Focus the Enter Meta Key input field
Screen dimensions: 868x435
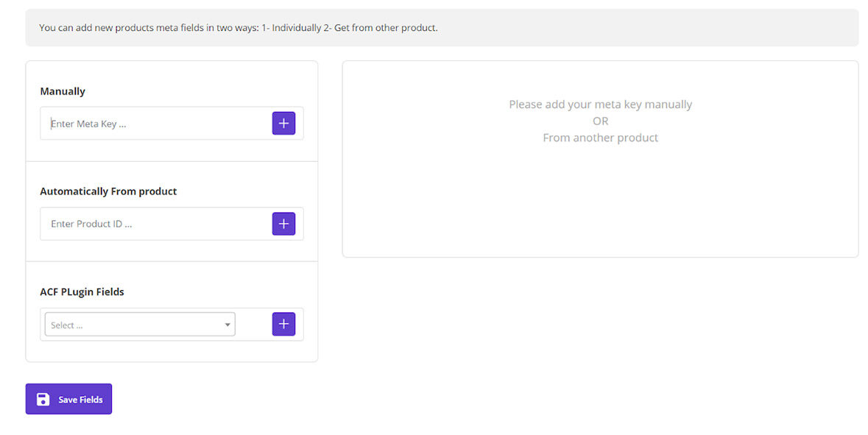point(156,124)
